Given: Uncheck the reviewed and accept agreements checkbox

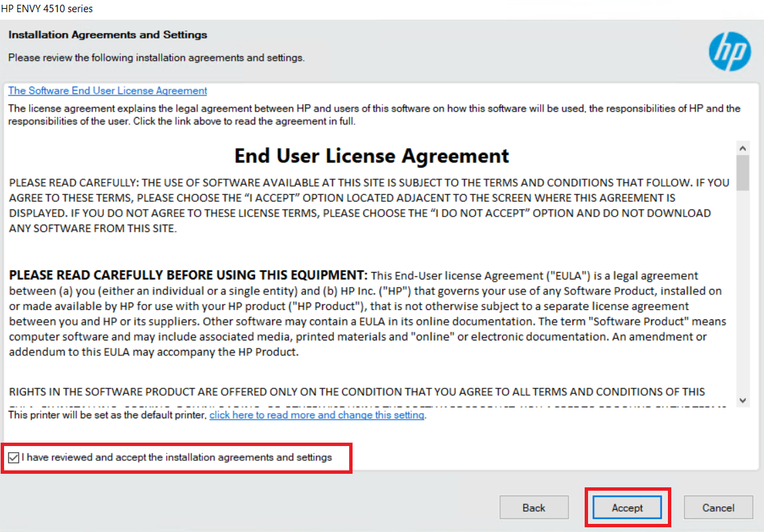Looking at the screenshot, I should 14,458.
